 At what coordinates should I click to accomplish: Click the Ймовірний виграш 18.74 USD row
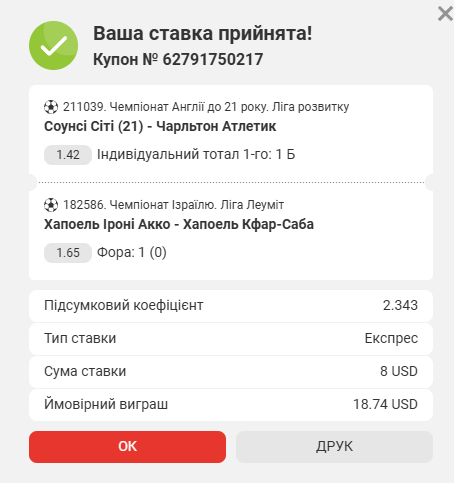[x=231, y=405]
